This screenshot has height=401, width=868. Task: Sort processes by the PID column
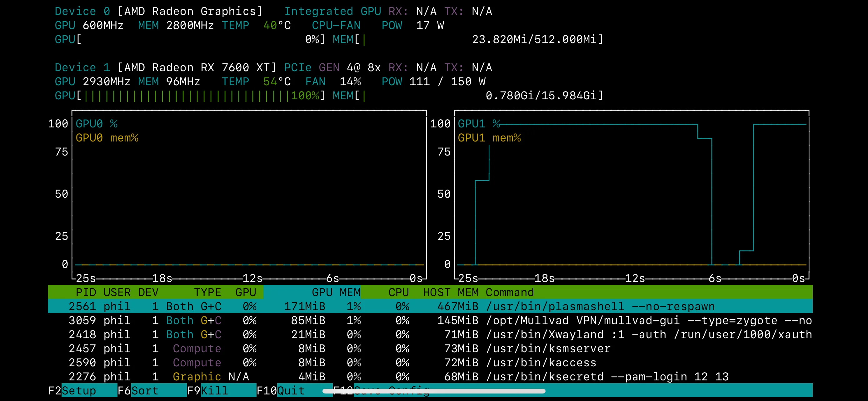pos(85,292)
